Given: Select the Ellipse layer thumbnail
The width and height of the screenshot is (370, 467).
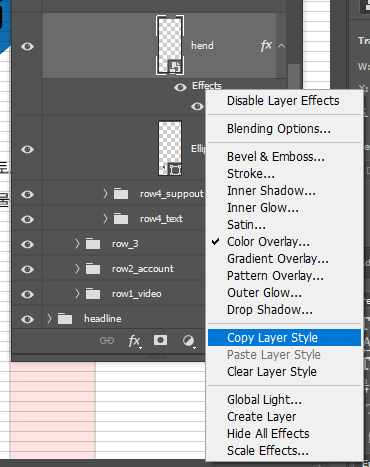Looking at the screenshot, I should pyautogui.click(x=170, y=148).
